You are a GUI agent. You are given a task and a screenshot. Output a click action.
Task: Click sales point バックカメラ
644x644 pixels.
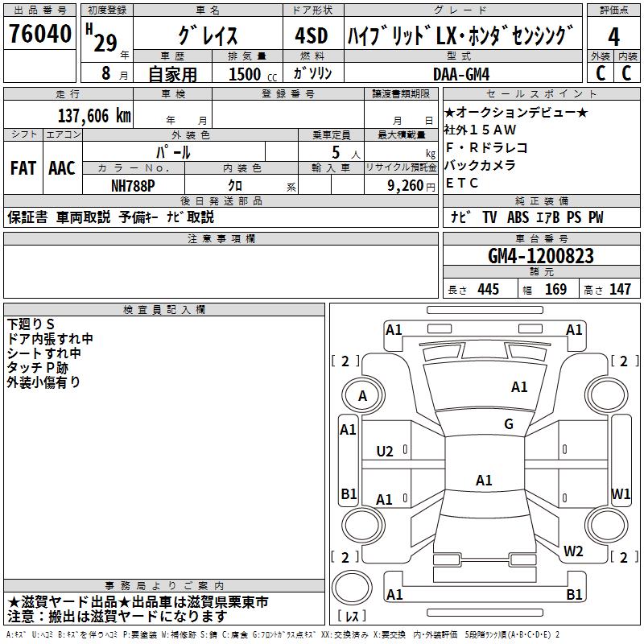click(x=480, y=165)
